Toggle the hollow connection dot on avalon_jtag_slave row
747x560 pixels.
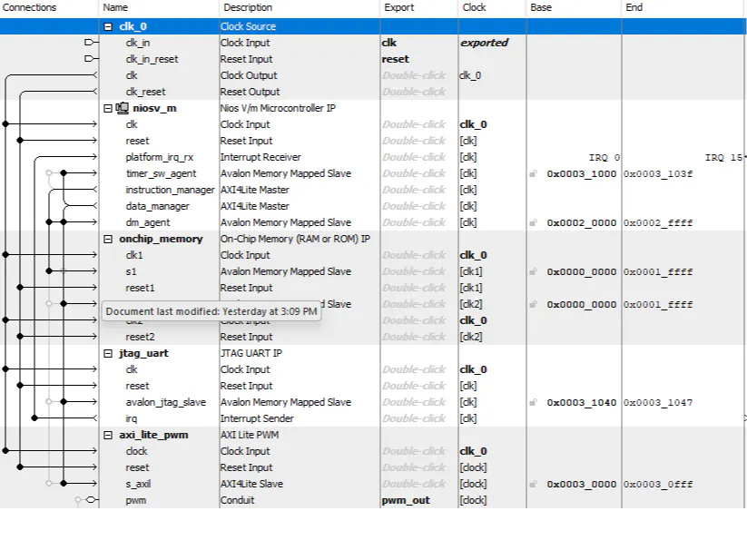coord(49,401)
